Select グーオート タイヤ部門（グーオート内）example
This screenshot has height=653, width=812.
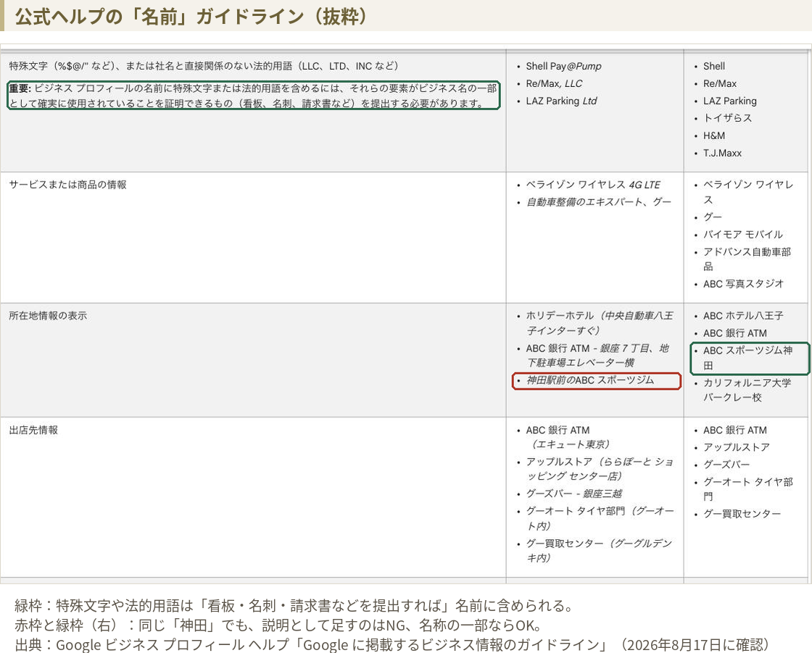(x=600, y=518)
